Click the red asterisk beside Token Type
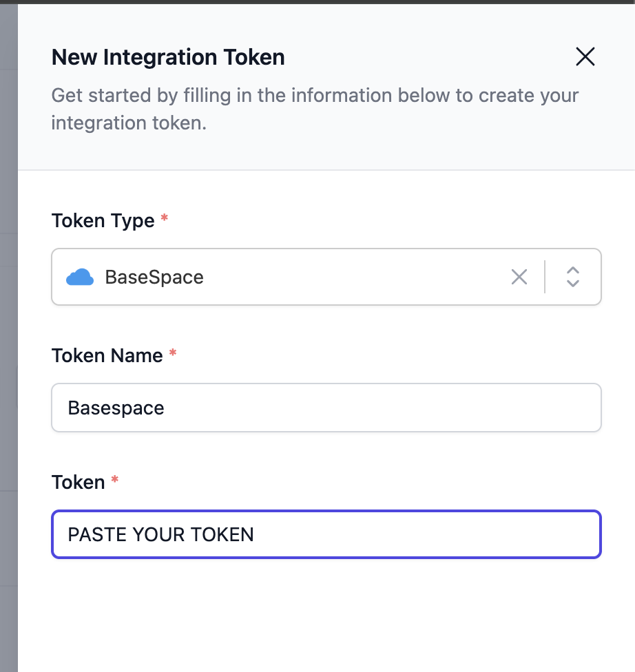 coord(164,218)
